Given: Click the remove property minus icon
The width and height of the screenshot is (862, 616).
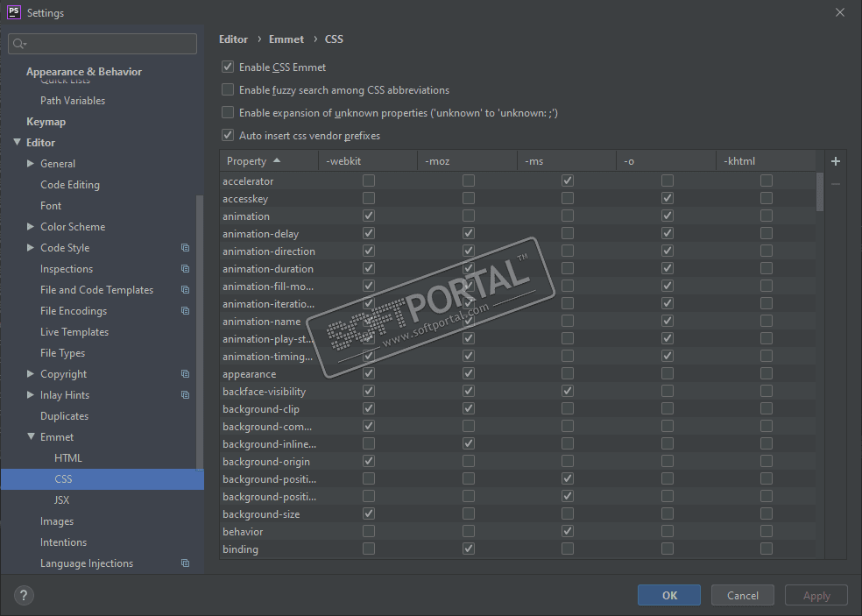Looking at the screenshot, I should tap(835, 184).
